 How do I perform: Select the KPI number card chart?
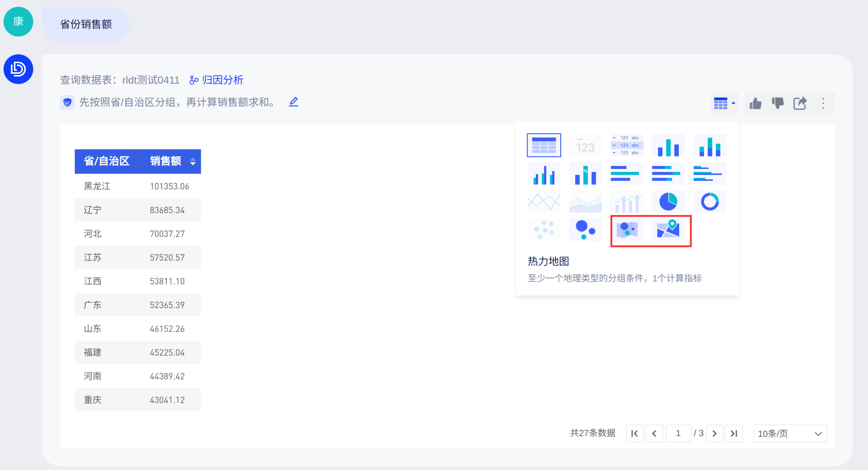[585, 146]
